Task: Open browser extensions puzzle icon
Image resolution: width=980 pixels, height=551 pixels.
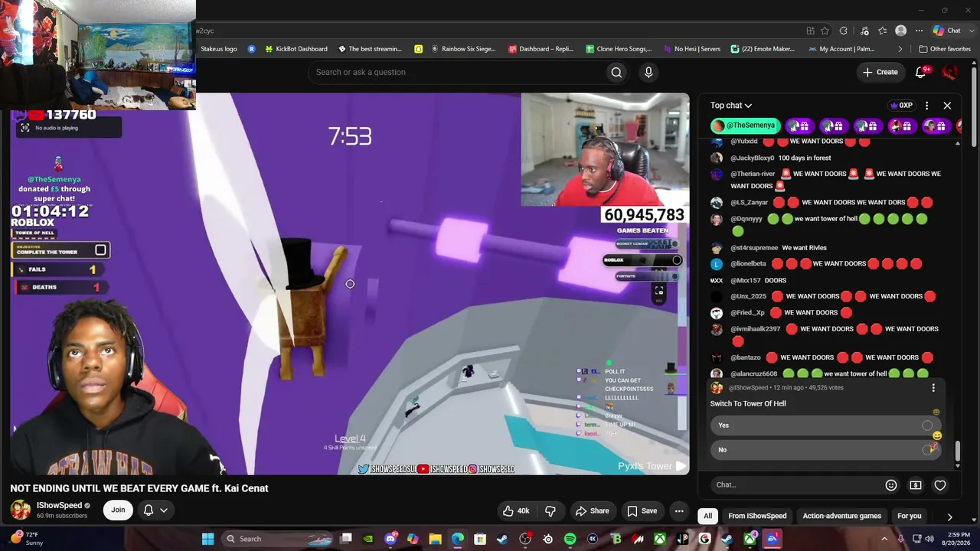Action: [x=843, y=31]
